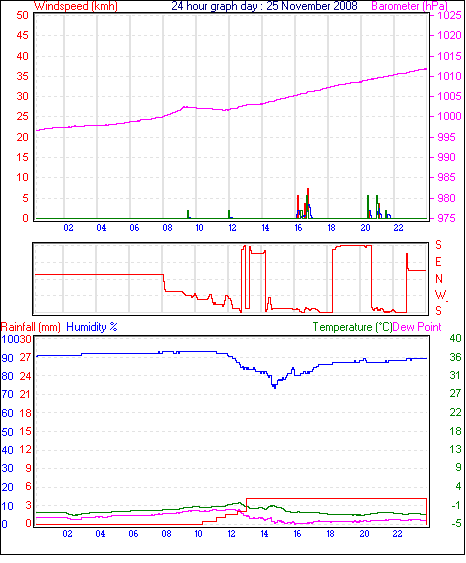The width and height of the screenshot is (466, 563).
Task: Select the 980 barometer scale value
Action: [446, 198]
